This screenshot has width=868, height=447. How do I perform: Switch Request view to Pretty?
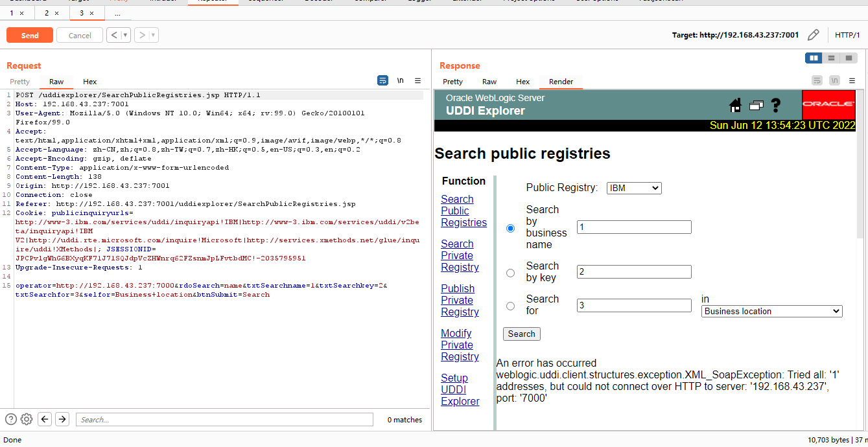point(19,82)
